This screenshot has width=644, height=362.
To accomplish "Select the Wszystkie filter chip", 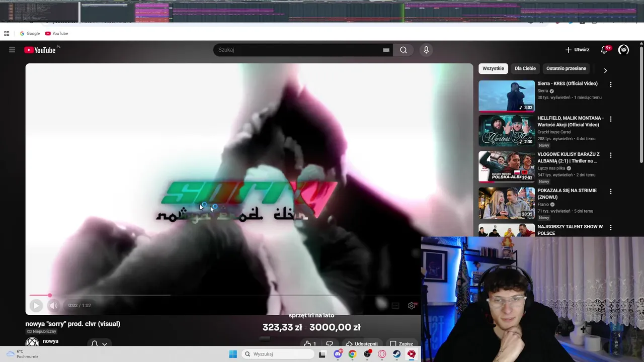I will coord(493,68).
